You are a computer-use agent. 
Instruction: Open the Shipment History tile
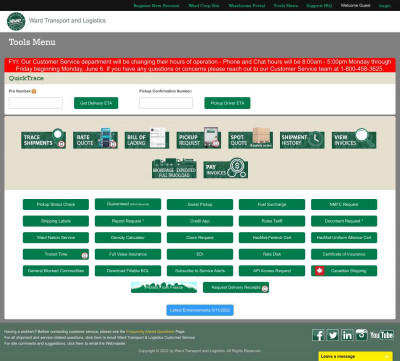point(302,140)
